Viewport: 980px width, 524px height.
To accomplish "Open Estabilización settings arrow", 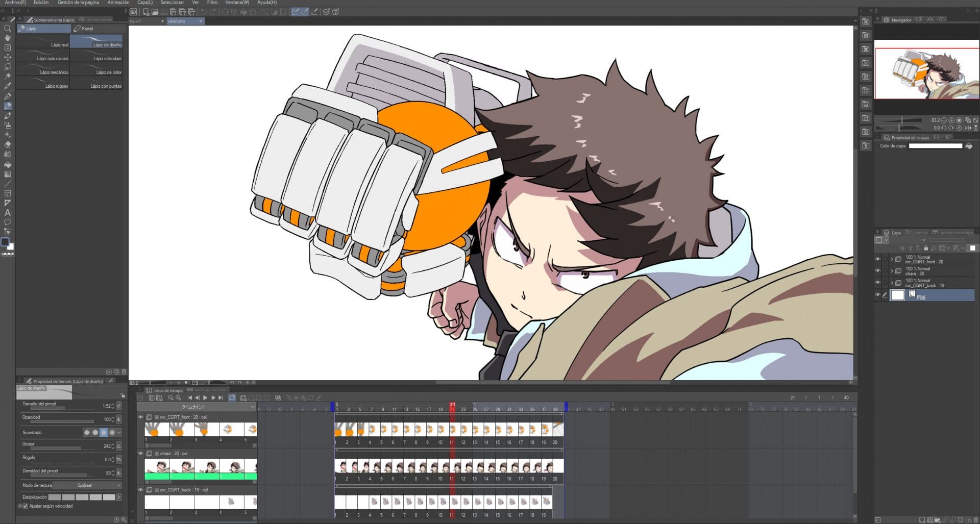I will coord(119,497).
